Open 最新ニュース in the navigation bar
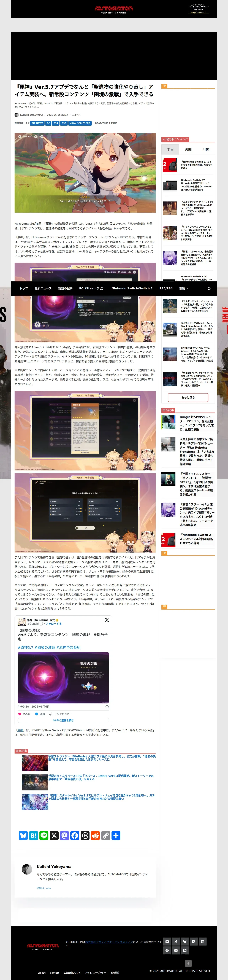Viewport: 228px width, 980px height. pyautogui.click(x=43, y=288)
